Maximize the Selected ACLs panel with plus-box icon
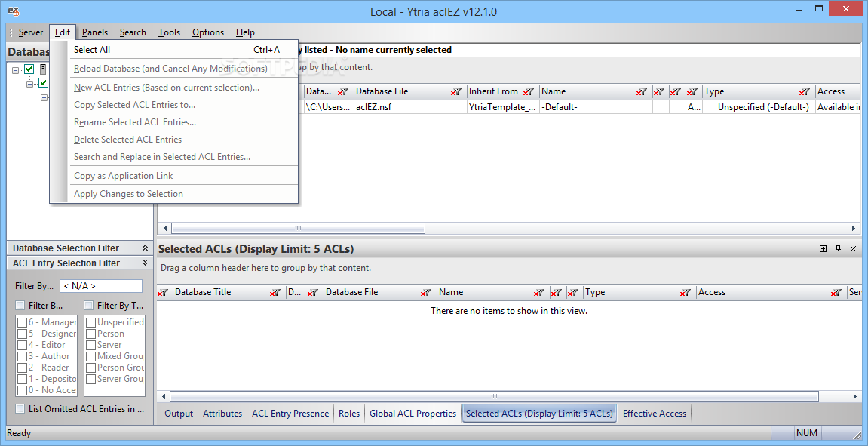The width and height of the screenshot is (868, 446). (824, 249)
